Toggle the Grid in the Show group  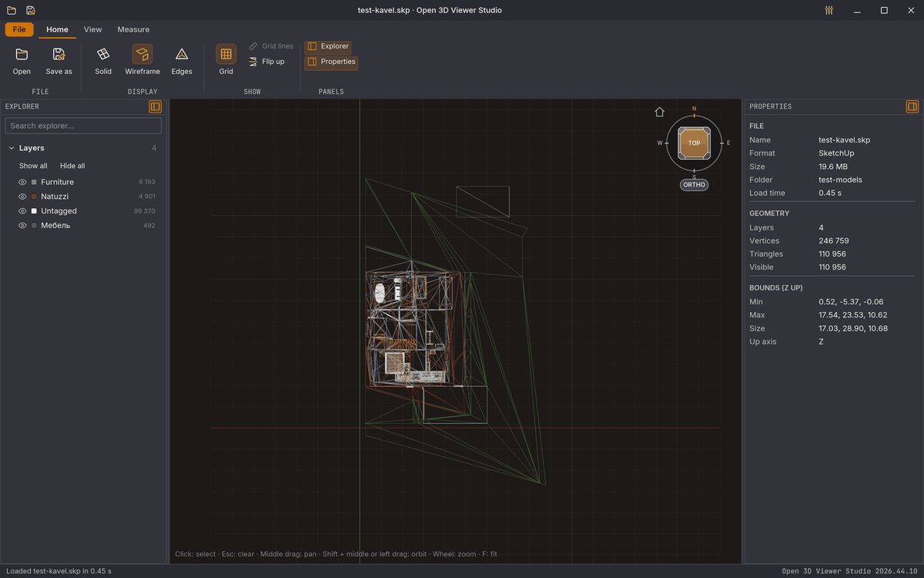[x=226, y=62]
